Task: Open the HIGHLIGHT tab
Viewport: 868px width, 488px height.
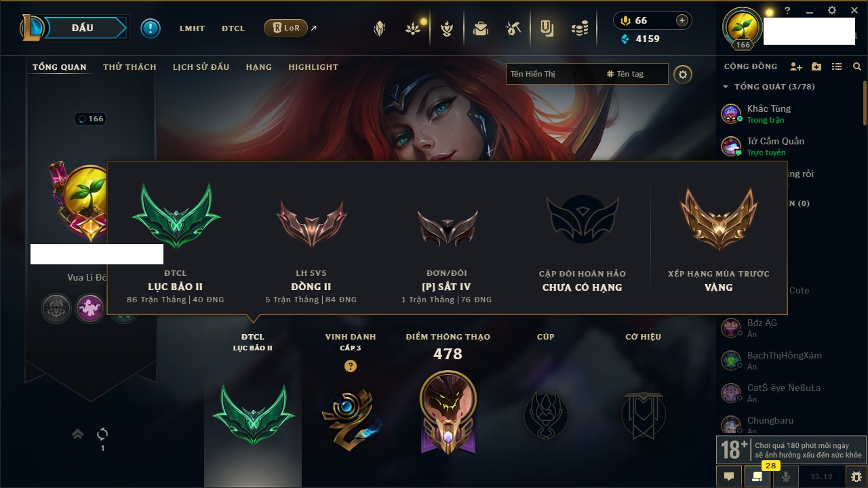Action: [x=313, y=67]
